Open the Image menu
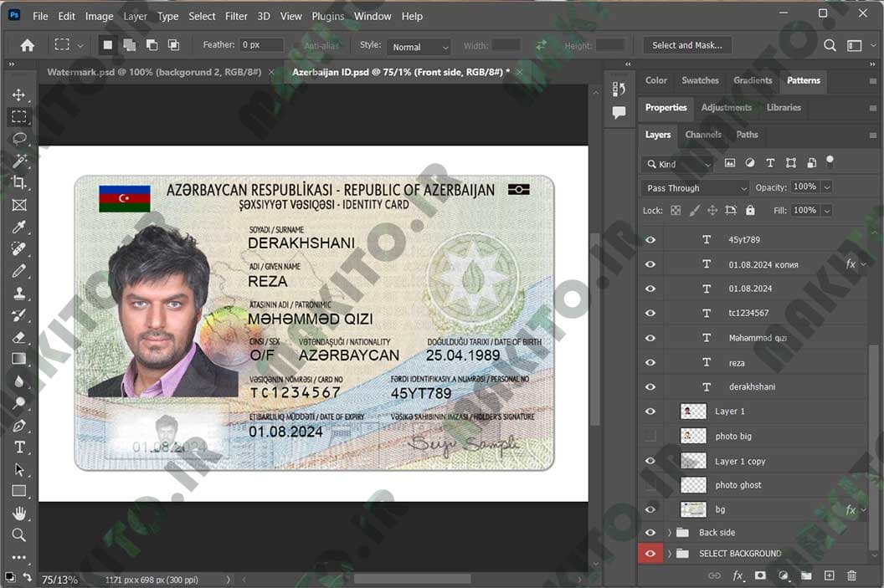Screen dimensions: 884x588 100,17
